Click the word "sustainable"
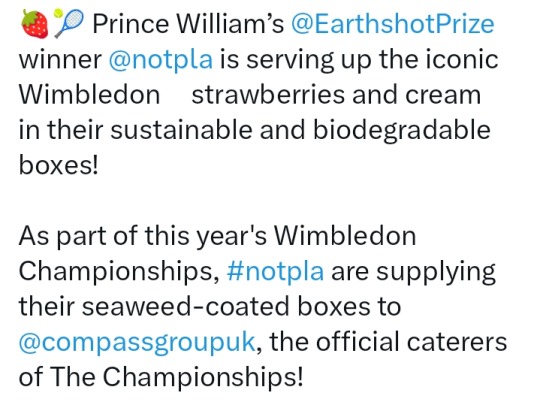The width and height of the screenshot is (540, 411). pos(181,130)
